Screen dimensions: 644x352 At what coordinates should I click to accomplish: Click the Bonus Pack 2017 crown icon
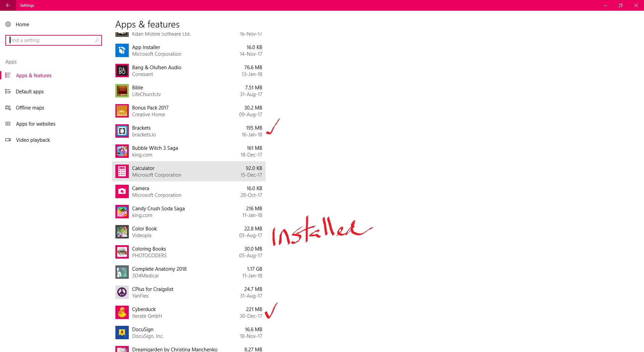pos(122,111)
